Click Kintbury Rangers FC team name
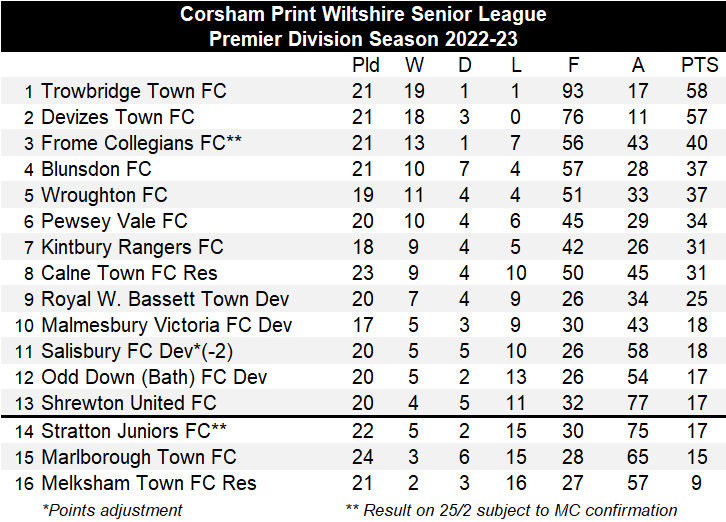The image size is (726, 522). tap(132, 247)
